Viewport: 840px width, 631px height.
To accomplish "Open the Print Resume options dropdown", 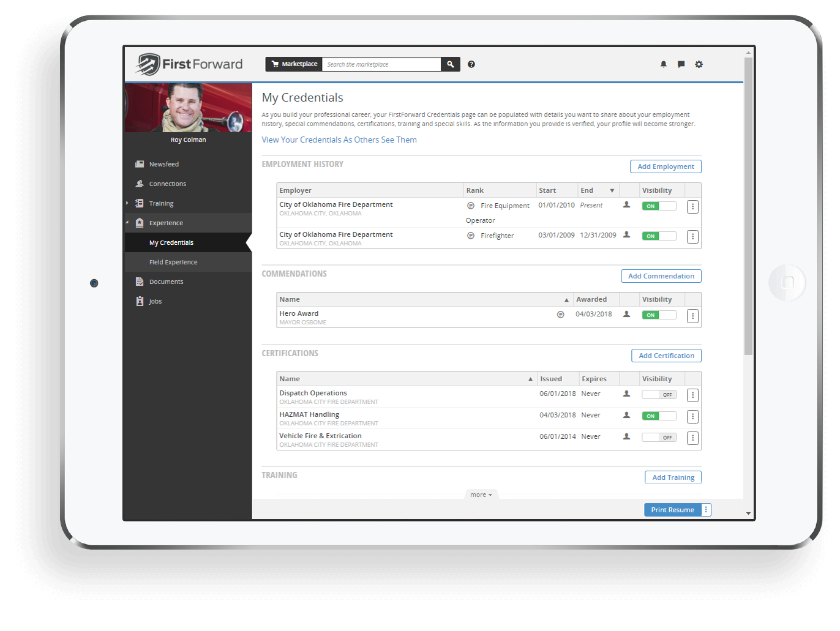I will pos(706,510).
